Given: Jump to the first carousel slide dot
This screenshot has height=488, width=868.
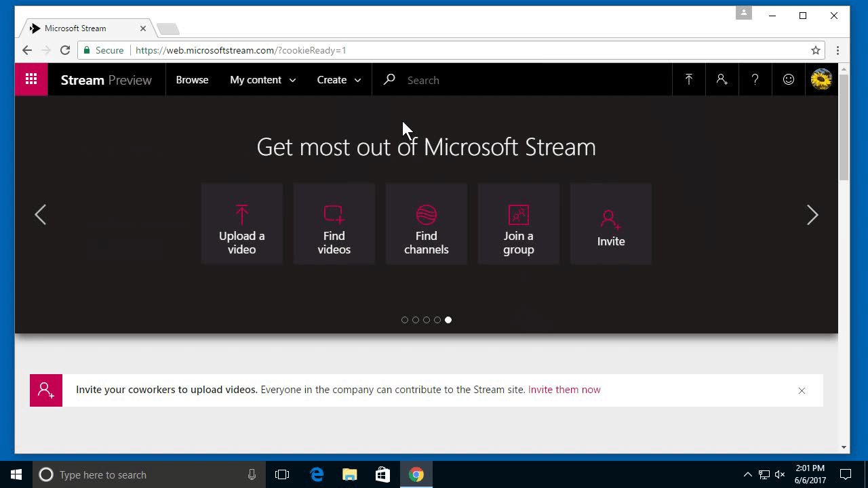Looking at the screenshot, I should click(x=405, y=319).
